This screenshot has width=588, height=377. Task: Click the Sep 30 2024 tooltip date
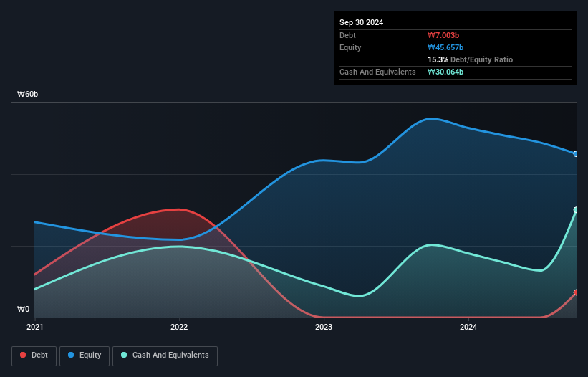tap(361, 22)
